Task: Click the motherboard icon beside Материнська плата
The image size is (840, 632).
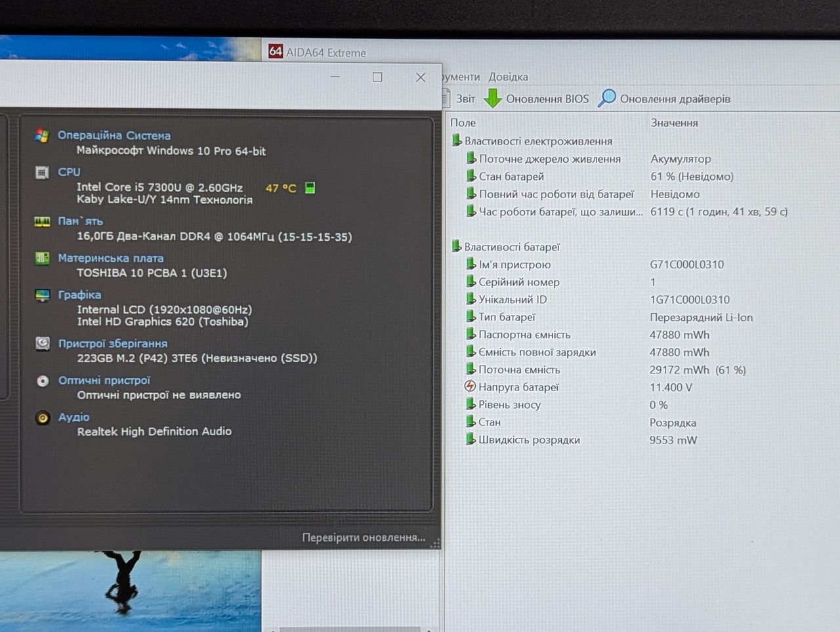Action: 42,259
